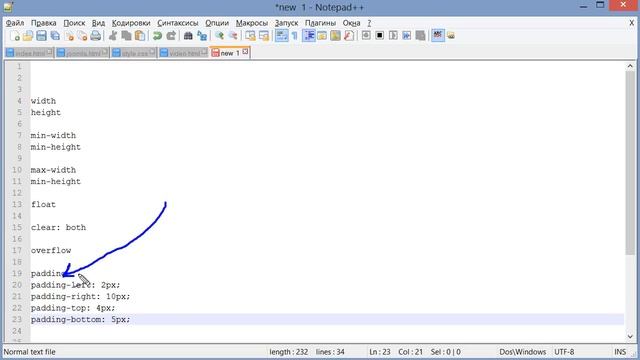Click 'Normal text file' in status bar

pos(29,352)
